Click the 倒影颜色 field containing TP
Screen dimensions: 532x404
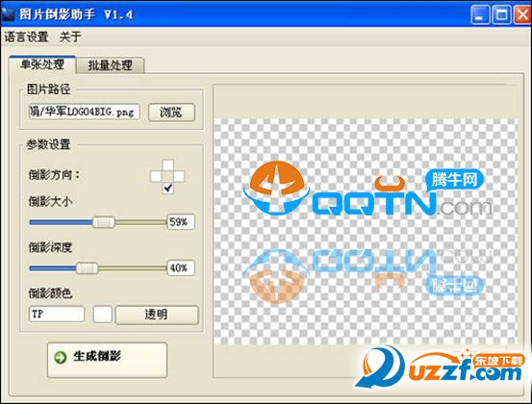(x=57, y=315)
